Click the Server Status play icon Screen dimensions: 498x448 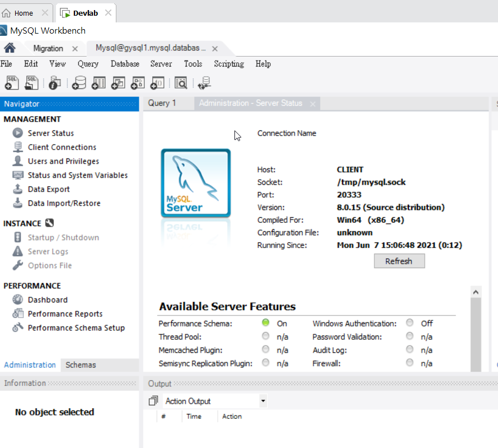[18, 133]
